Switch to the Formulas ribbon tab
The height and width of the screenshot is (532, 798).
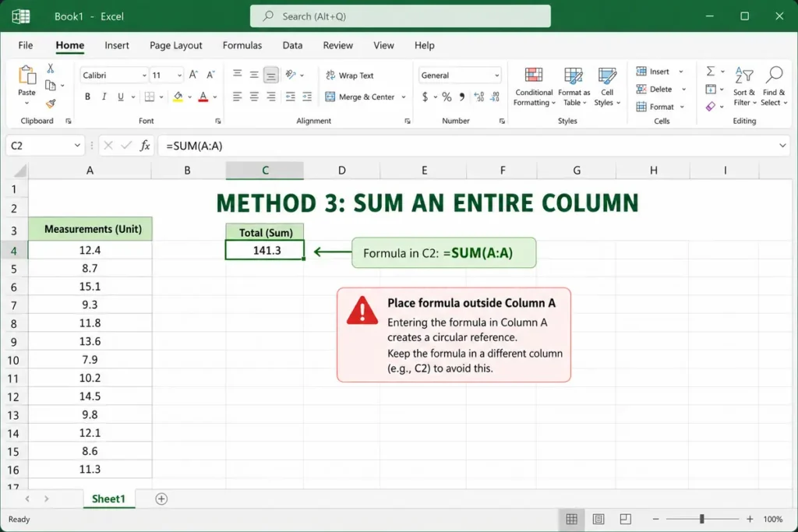[x=242, y=45]
